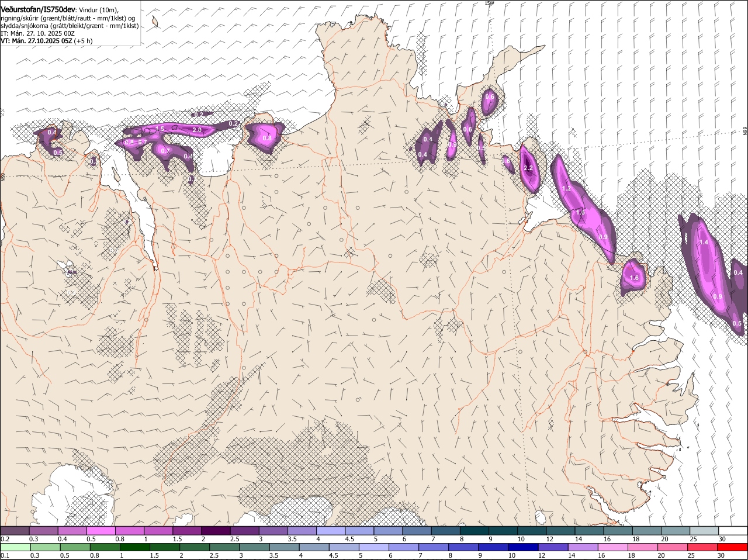Select lower-scale swatch between 0.1 and 0.3
The image size is (748, 560).
click(x=15, y=547)
